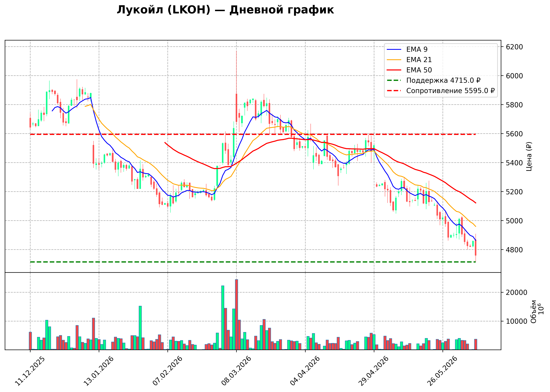
Task: Click the 6200 price axis label
Action: point(514,47)
